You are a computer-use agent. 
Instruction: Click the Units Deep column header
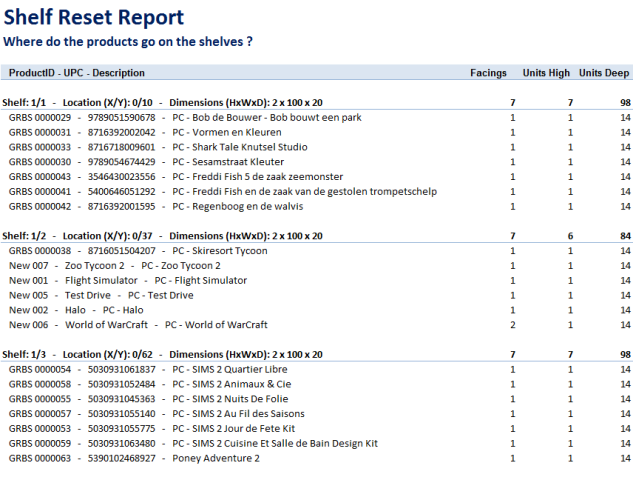[x=604, y=73]
